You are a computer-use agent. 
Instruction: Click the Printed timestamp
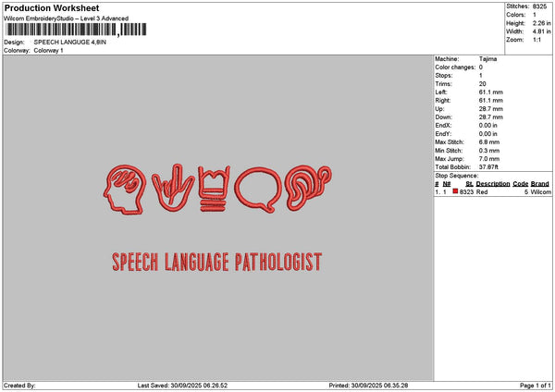[x=368, y=386]
